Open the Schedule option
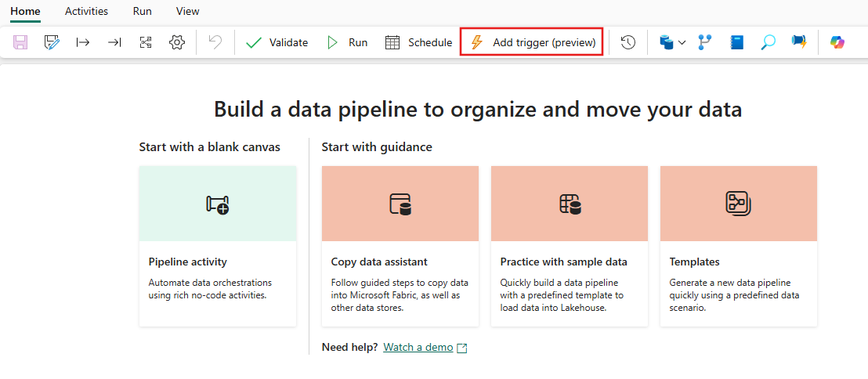This screenshot has width=868, height=379. tap(419, 42)
